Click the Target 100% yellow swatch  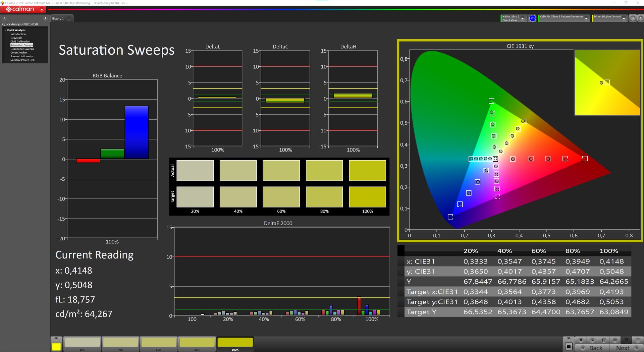pos(367,197)
